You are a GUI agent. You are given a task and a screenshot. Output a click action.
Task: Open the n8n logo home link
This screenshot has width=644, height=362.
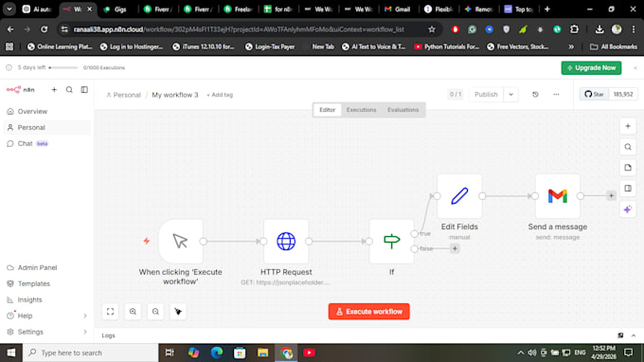[x=21, y=90]
